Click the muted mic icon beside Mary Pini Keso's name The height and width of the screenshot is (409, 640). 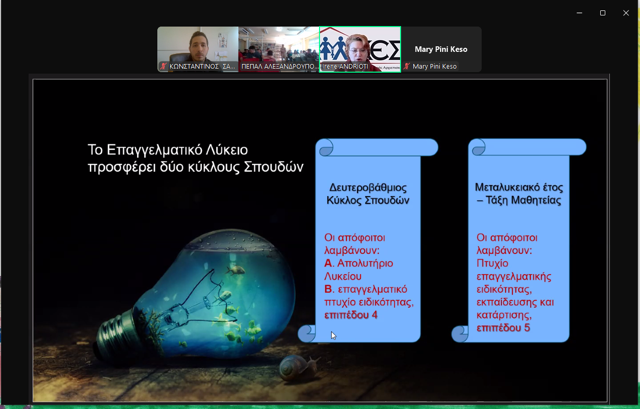click(408, 67)
